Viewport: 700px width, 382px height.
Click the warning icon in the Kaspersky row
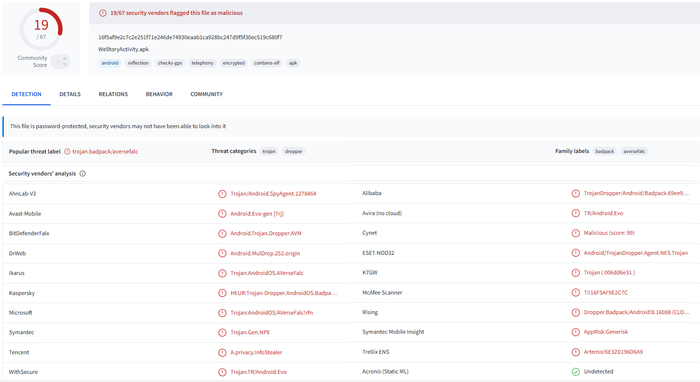point(222,293)
